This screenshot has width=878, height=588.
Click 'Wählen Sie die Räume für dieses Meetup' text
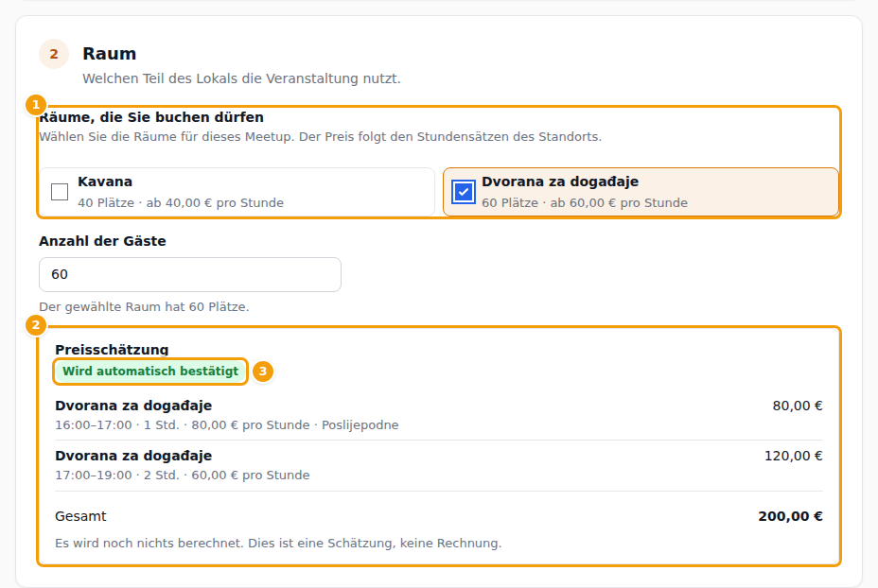321,136
